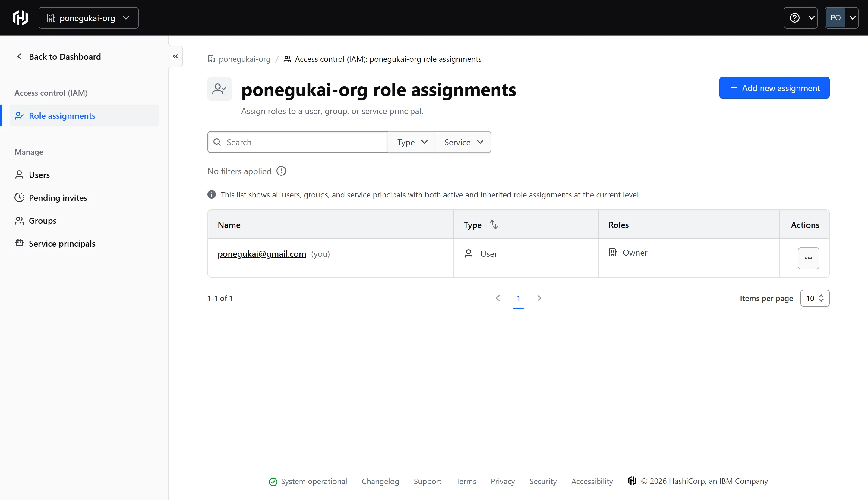Click the info icon beside list description
Image resolution: width=868 pixels, height=500 pixels.
click(212, 195)
